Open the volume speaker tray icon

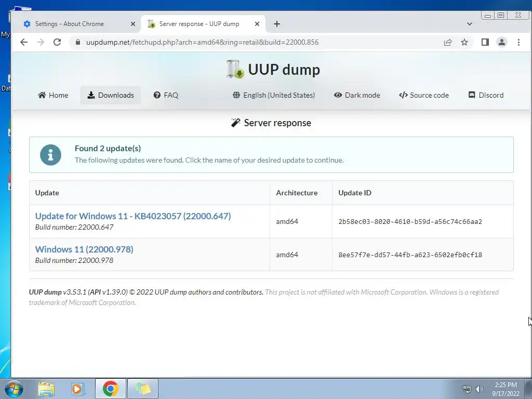480,389
